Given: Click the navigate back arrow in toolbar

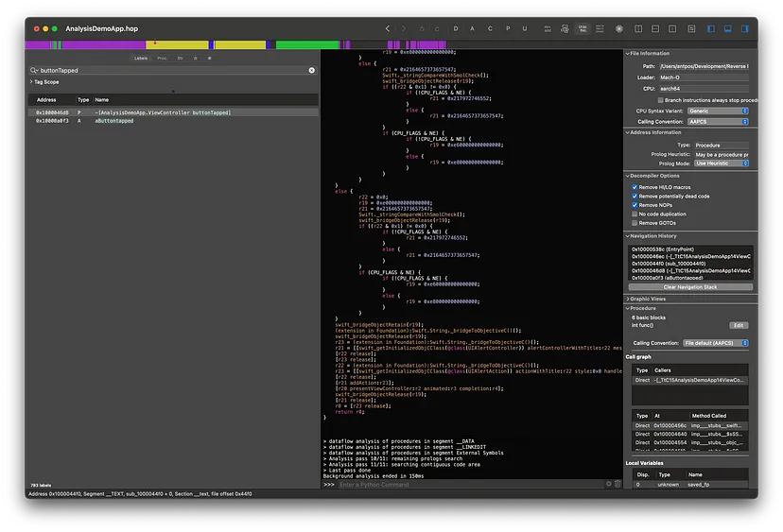Looking at the screenshot, I should [387, 28].
